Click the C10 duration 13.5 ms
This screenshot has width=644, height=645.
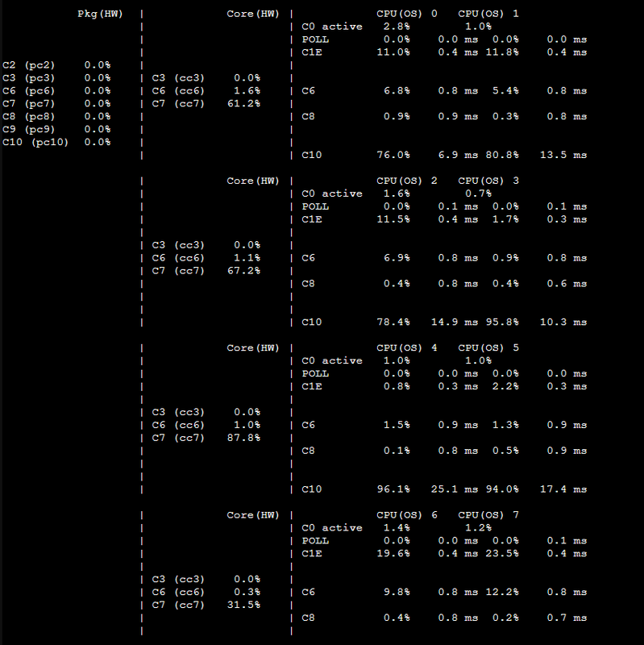click(563, 155)
